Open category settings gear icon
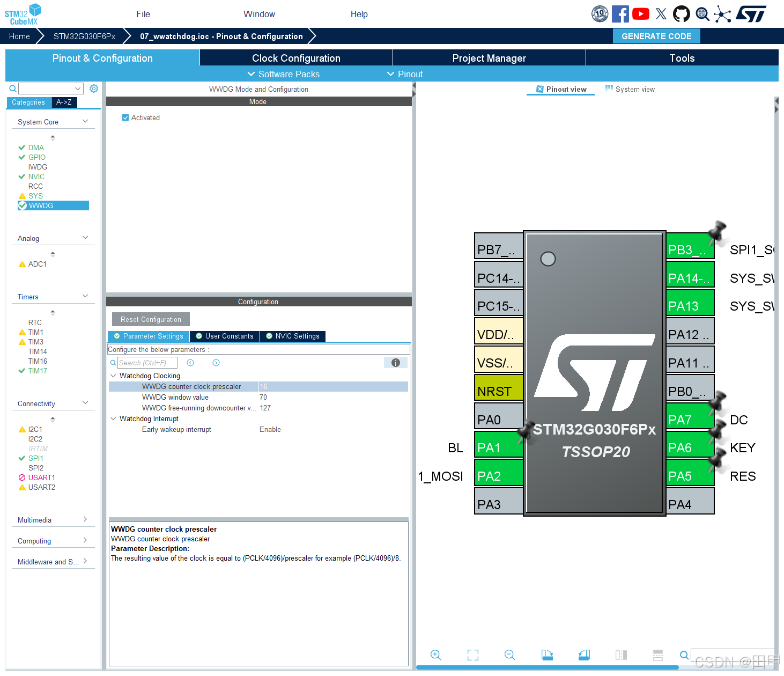 click(94, 89)
